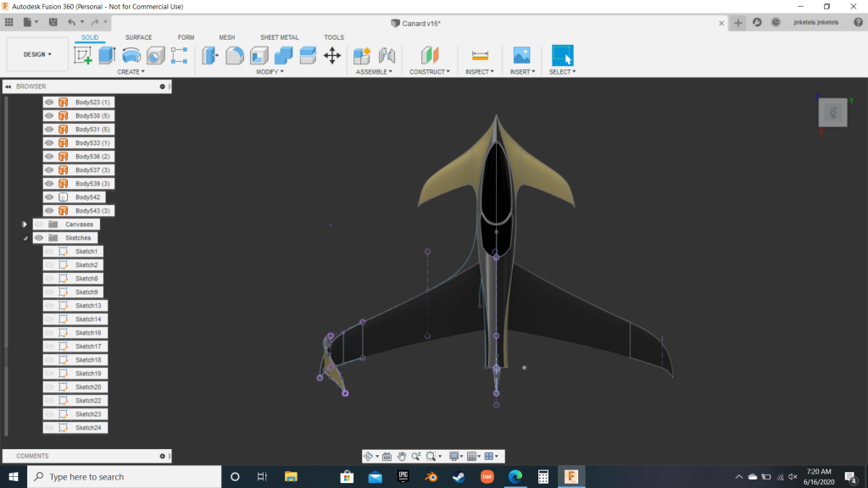Open Blender from the Windows taskbar
868x488 pixels.
click(431, 476)
